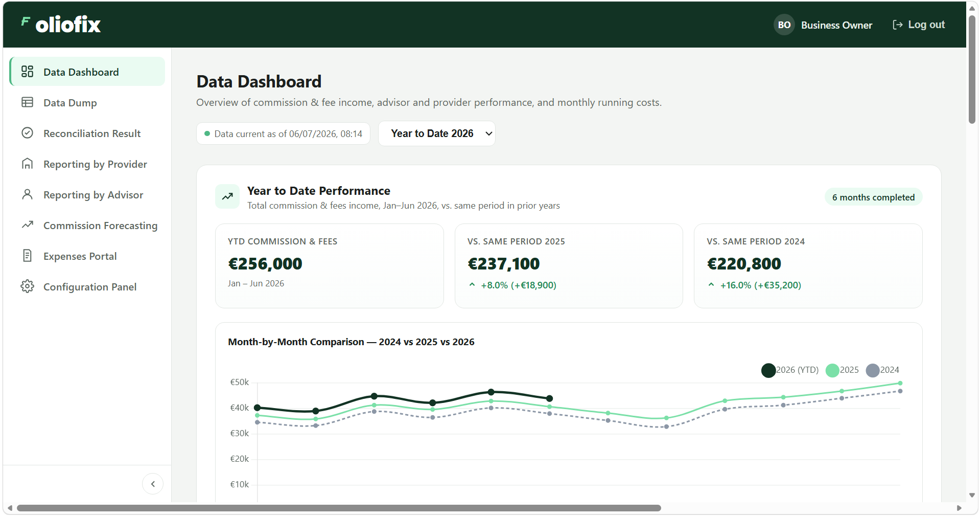Screen dimensions: 980x517
Task: Click the VS. SAME PERIOD 2025 heading
Action: [x=516, y=241]
